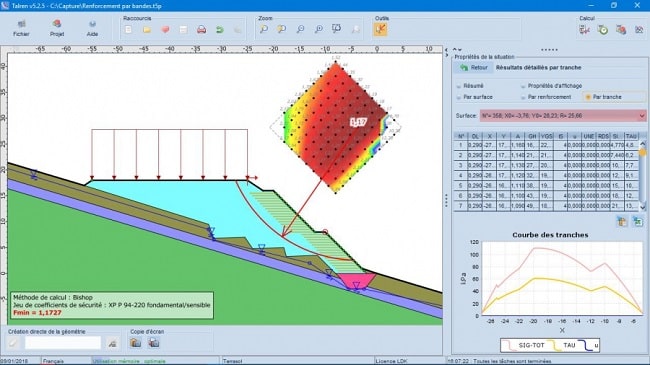Click the Retour back button
This screenshot has height=365, width=650.
coord(473,67)
